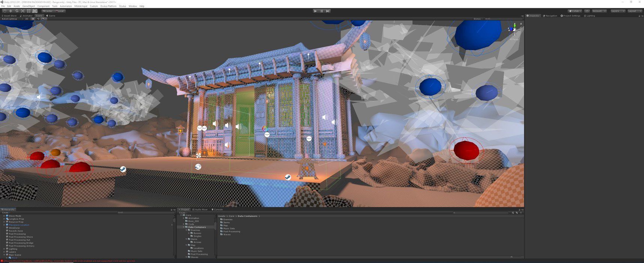Image resolution: width=644 pixels, height=263 pixels.
Task: Select the Hand tool in the toolbar
Action: pos(4,11)
